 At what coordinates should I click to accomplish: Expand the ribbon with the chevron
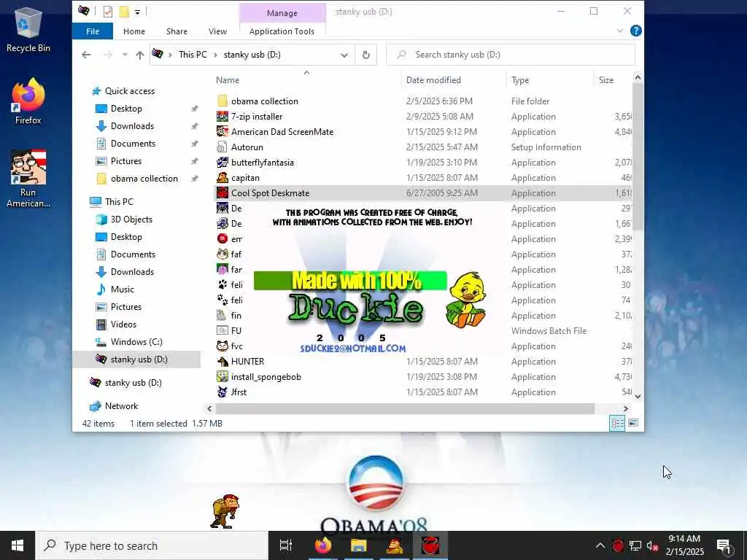pos(620,31)
